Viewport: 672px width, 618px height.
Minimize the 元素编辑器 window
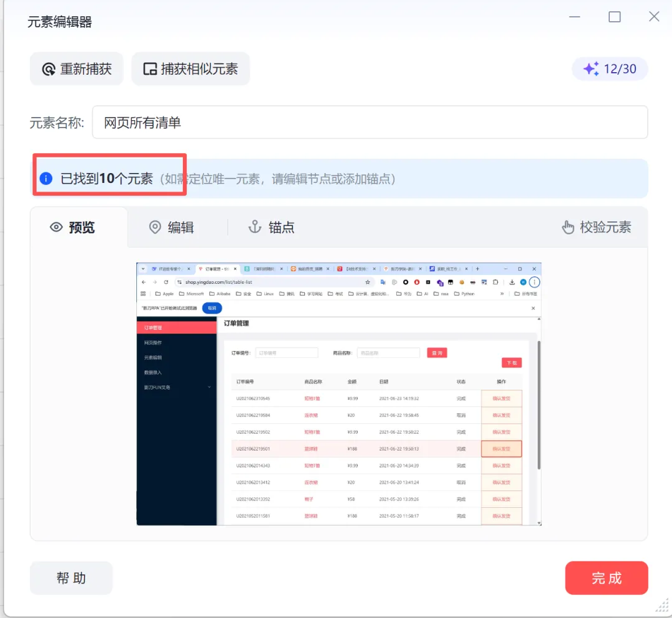[575, 17]
